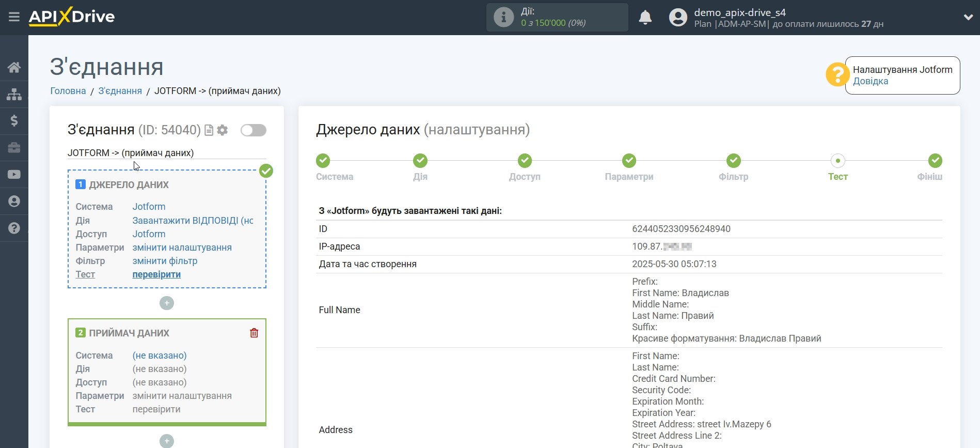Add a step below the receiver block

click(167, 441)
